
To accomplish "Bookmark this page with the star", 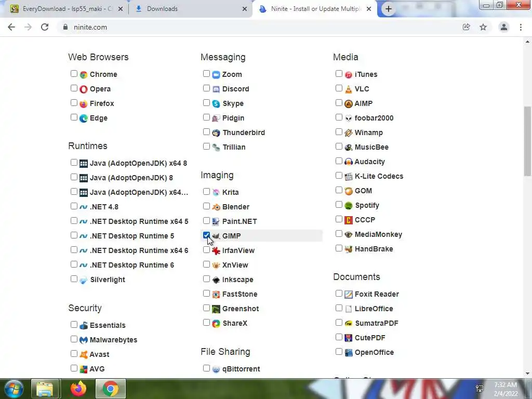I will pos(483,27).
